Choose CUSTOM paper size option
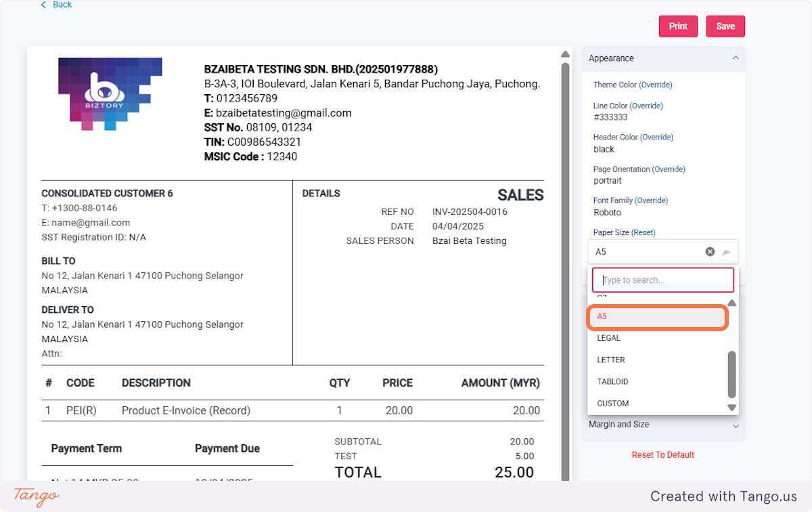Viewport: 812px width, 512px height. tap(613, 404)
